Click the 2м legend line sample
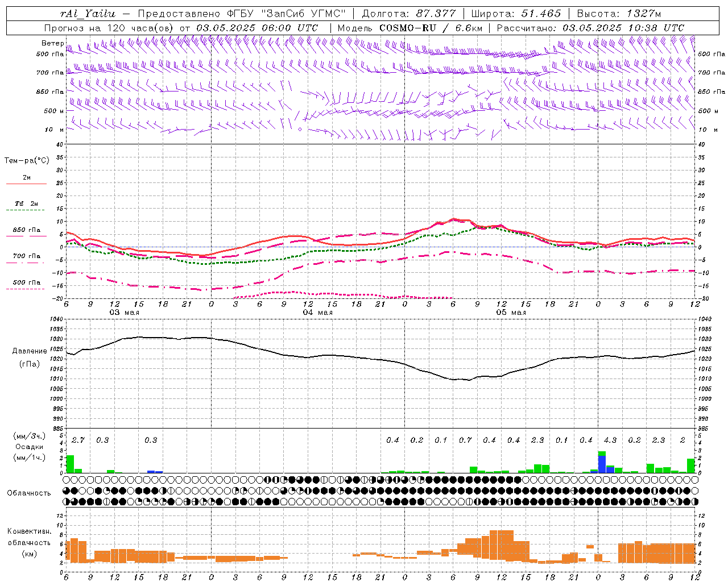 pos(26,184)
